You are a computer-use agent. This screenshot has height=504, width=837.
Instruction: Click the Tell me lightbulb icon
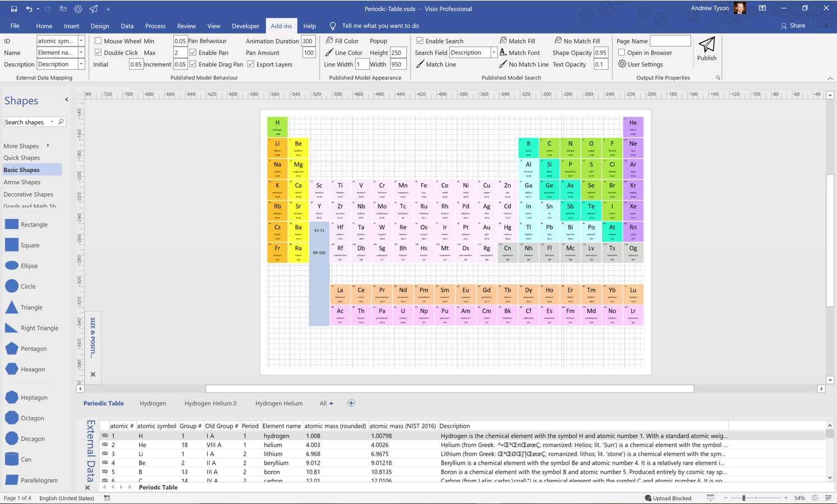coord(333,26)
